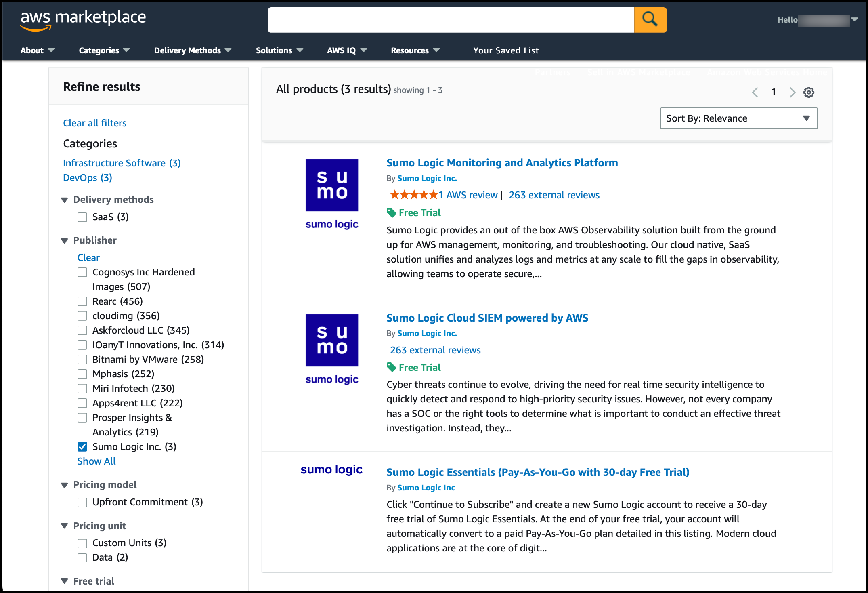Click the next page arrow
Image resolution: width=868 pixels, height=593 pixels.
coord(792,92)
